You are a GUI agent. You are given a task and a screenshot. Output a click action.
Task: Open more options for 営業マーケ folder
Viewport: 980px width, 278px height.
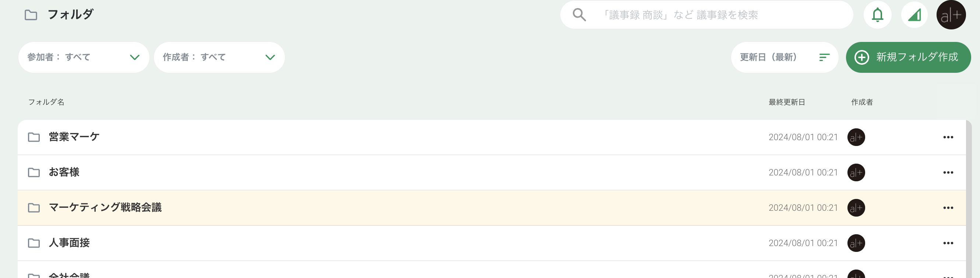tap(948, 137)
